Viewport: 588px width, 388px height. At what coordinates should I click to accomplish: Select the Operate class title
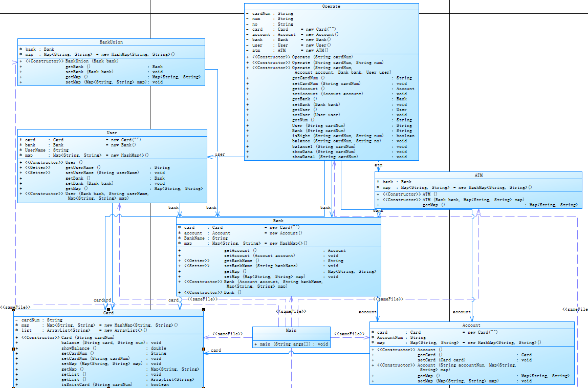click(331, 6)
